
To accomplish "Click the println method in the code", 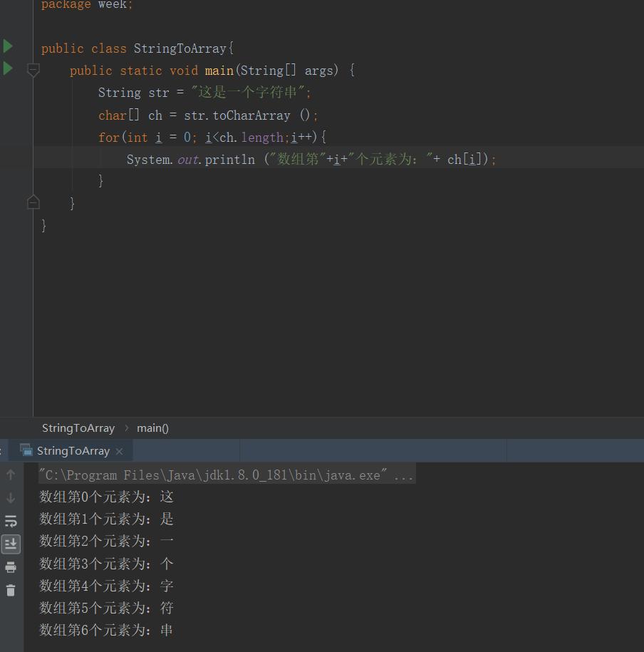I will [x=229, y=159].
